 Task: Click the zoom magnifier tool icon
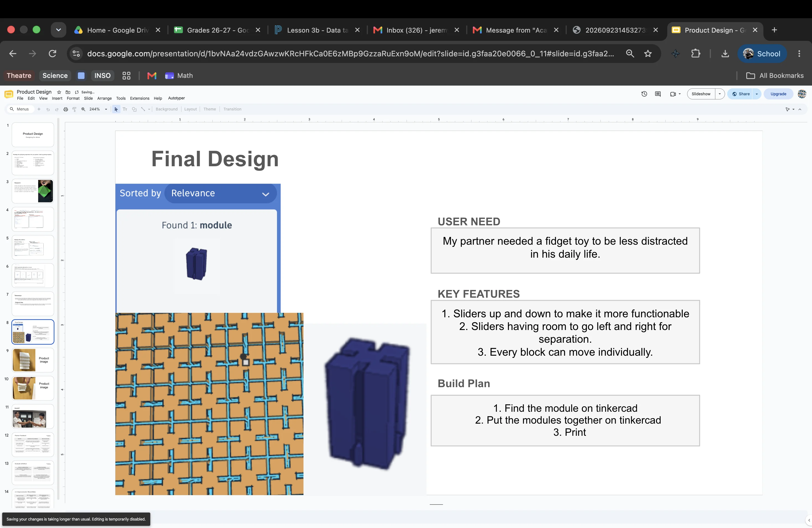(83, 109)
